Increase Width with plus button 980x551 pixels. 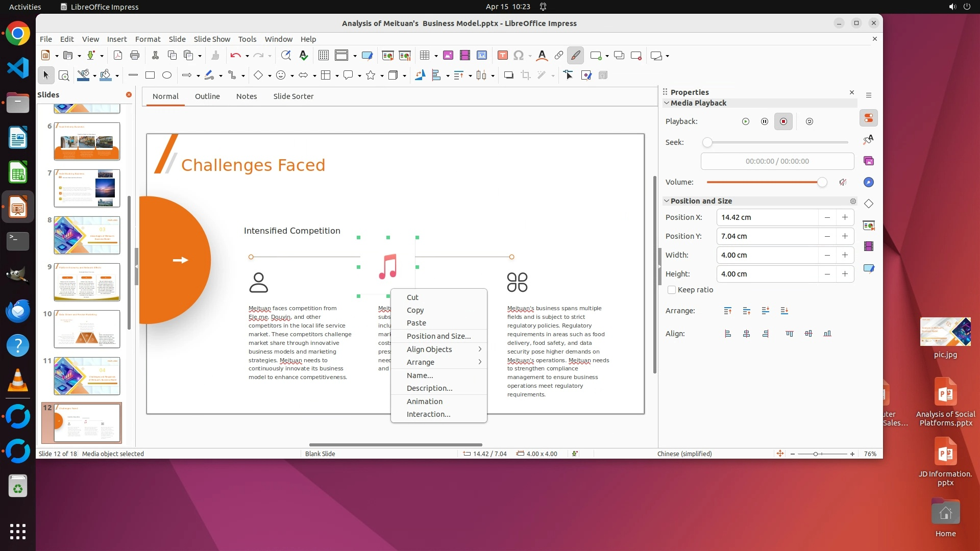[x=845, y=255]
